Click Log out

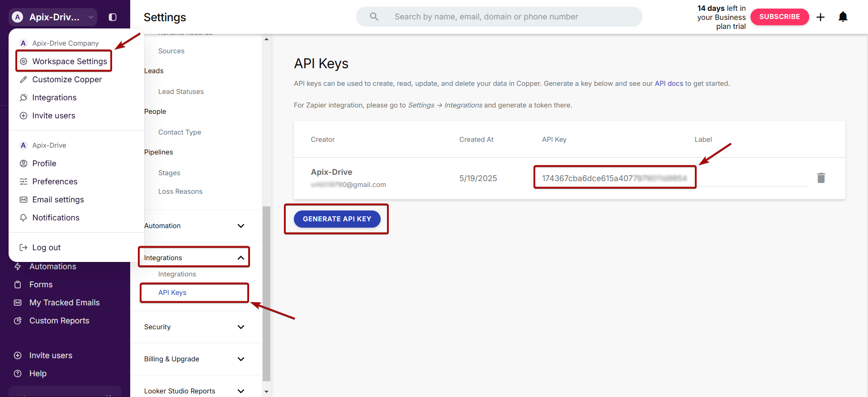46,248
